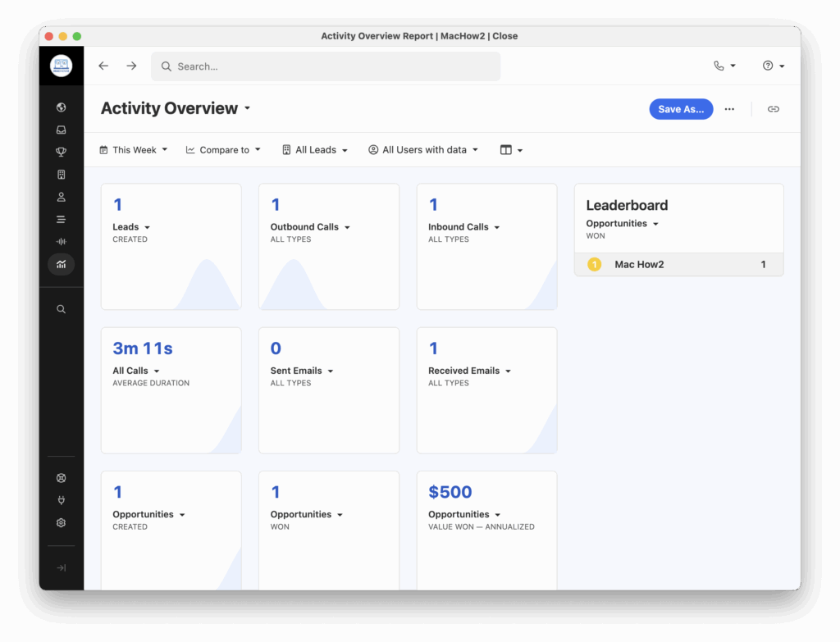Viewport: 840px width, 642px height.
Task: Select the Reports chart icon in sidebar
Action: point(62,264)
